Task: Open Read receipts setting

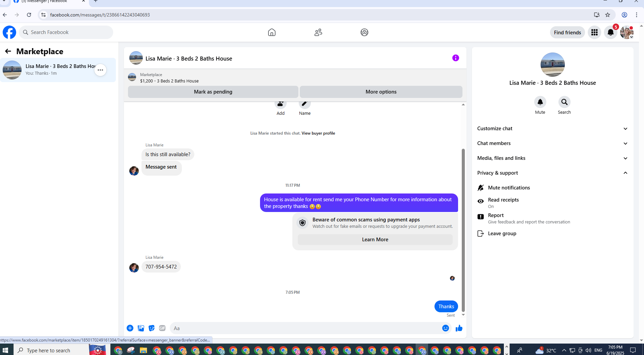Action: coord(553,203)
